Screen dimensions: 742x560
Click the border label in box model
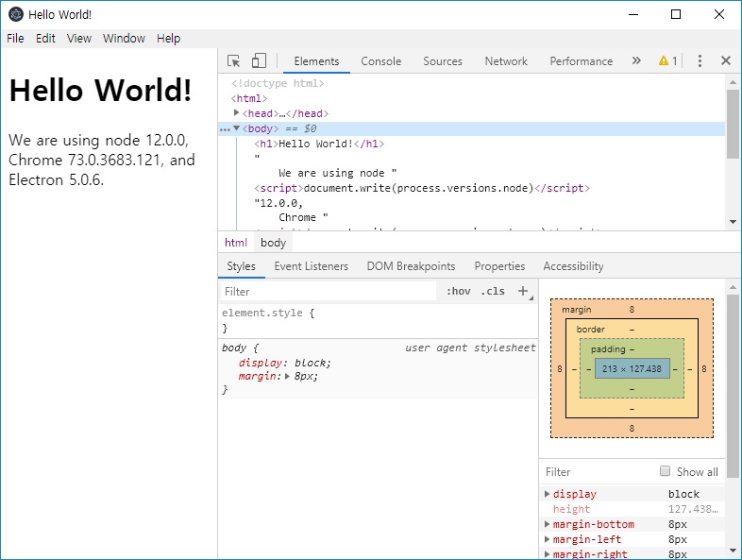590,329
